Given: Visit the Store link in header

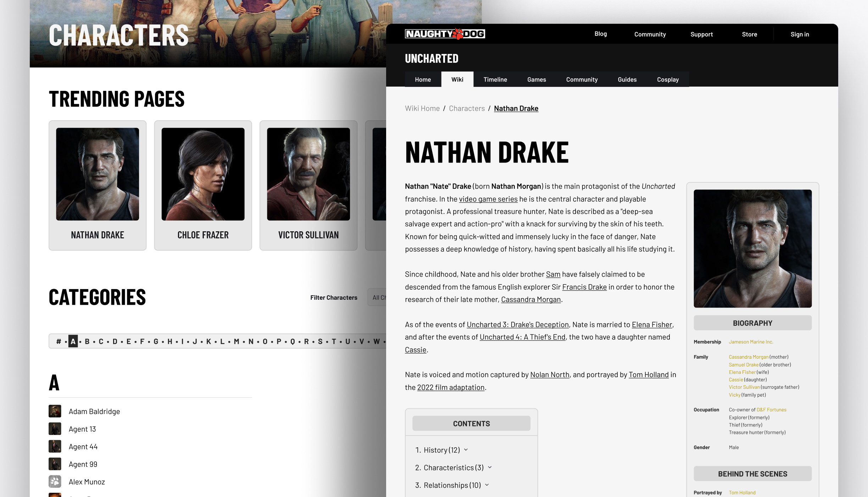Looking at the screenshot, I should pyautogui.click(x=750, y=34).
